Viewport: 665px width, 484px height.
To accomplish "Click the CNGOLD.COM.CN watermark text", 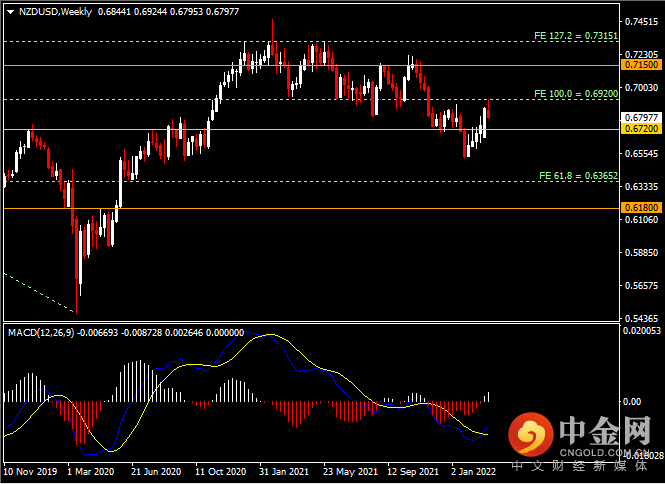I will click(x=604, y=453).
